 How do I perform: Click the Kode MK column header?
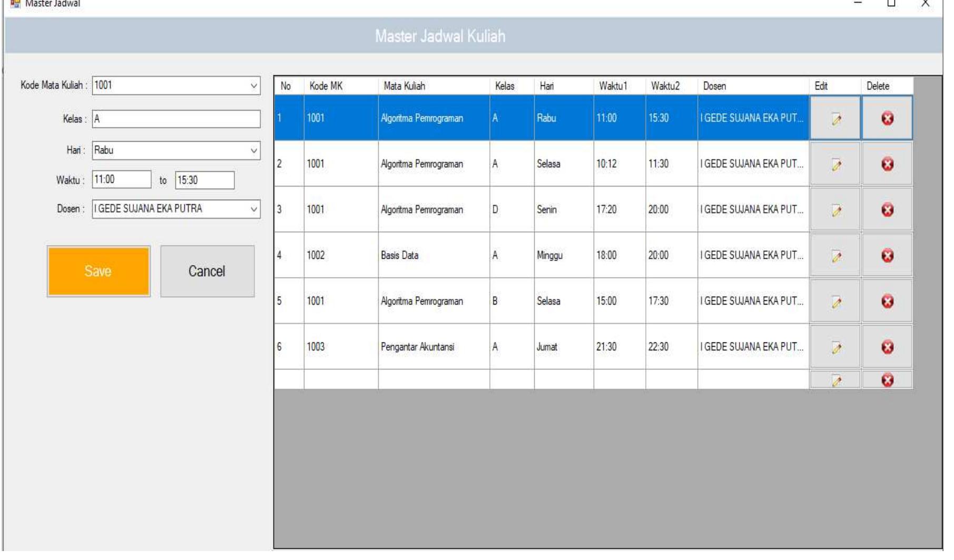[341, 86]
